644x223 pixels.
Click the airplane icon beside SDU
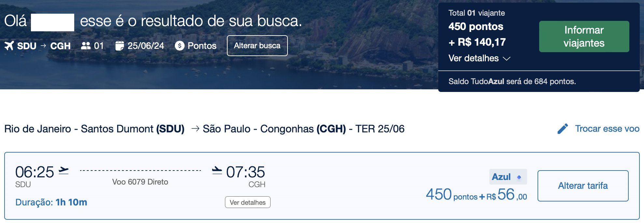(x=9, y=46)
